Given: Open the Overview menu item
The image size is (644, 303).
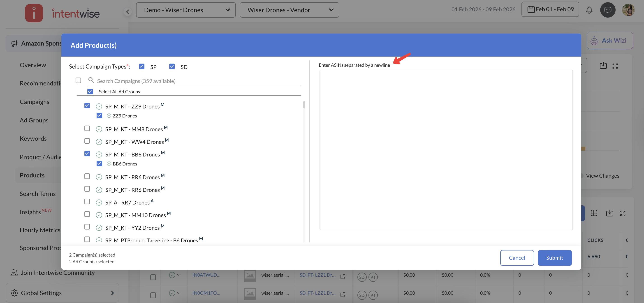Looking at the screenshot, I should pos(33,65).
